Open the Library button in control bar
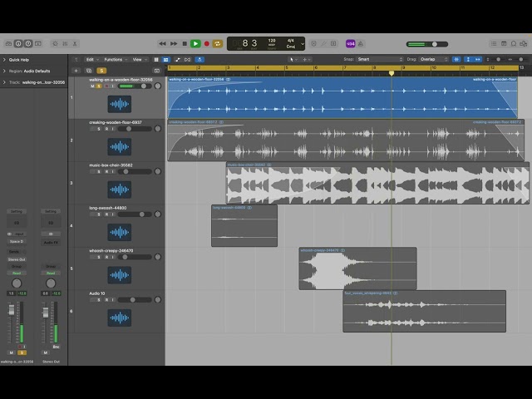The height and width of the screenshot is (399, 532). click(8, 43)
